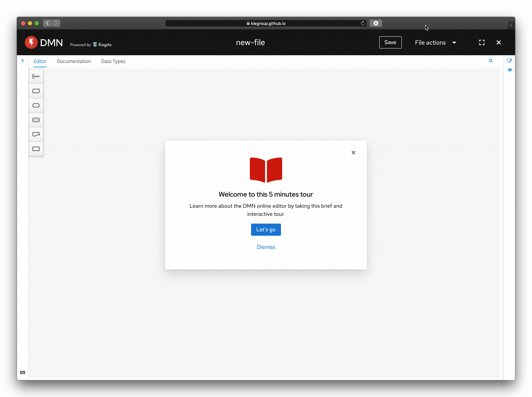Screen dimensions: 532x397
Task: Open the File actions dropdown
Action: coord(435,43)
